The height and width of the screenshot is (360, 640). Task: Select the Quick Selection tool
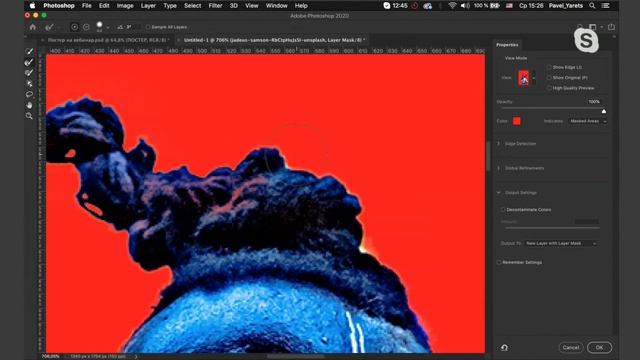click(x=29, y=51)
